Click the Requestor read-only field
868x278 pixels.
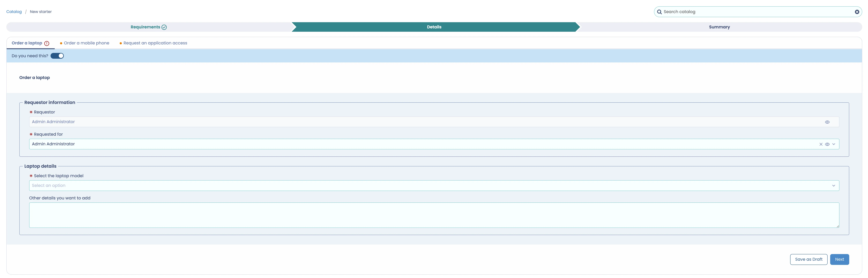[434, 122]
